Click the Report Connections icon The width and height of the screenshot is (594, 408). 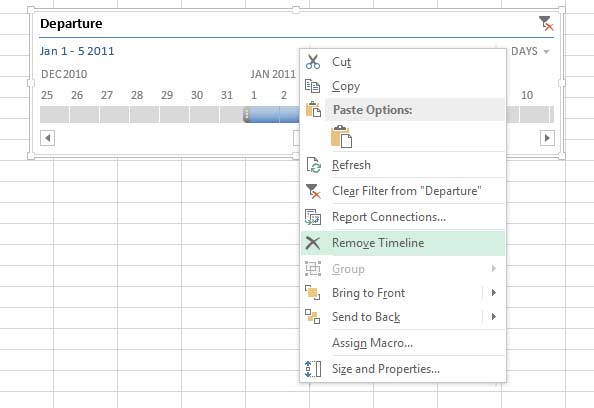[x=313, y=217]
